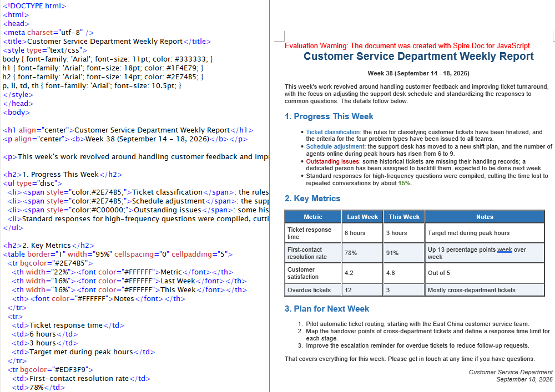Click the '2. Key Metrics' heading

pos(312,198)
